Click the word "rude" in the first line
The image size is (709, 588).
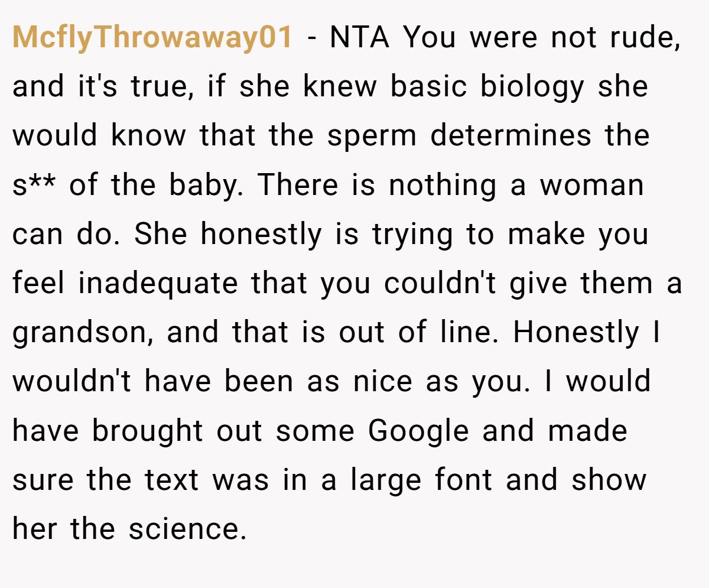(x=640, y=38)
